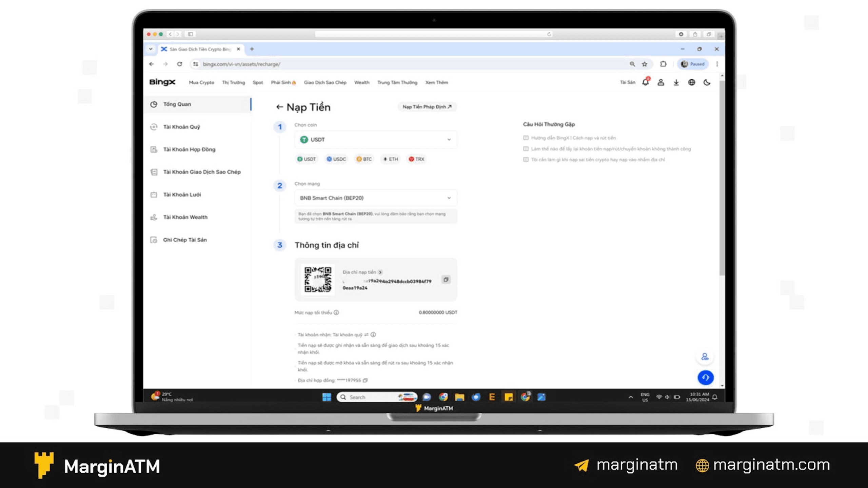This screenshot has height=488, width=868.
Task: Open Phái Sinh menu
Action: coord(283,82)
